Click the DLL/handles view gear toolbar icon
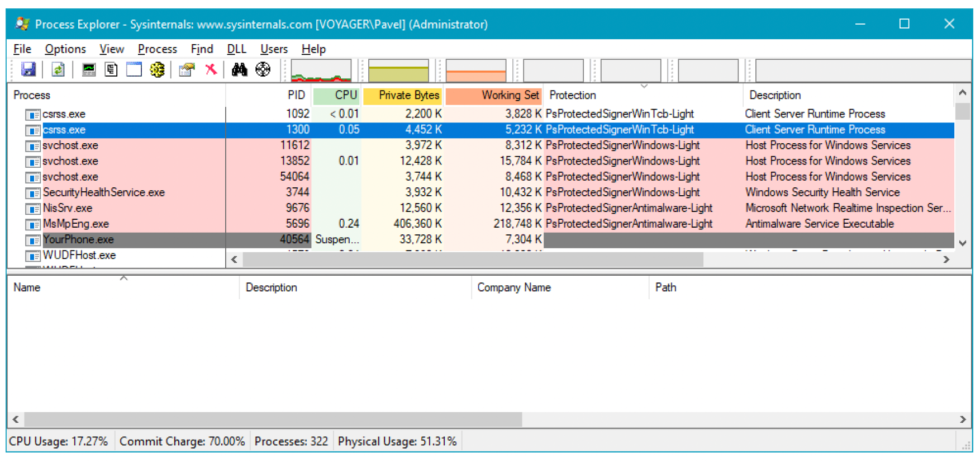The width and height of the screenshot is (980, 462). pyautogui.click(x=158, y=69)
